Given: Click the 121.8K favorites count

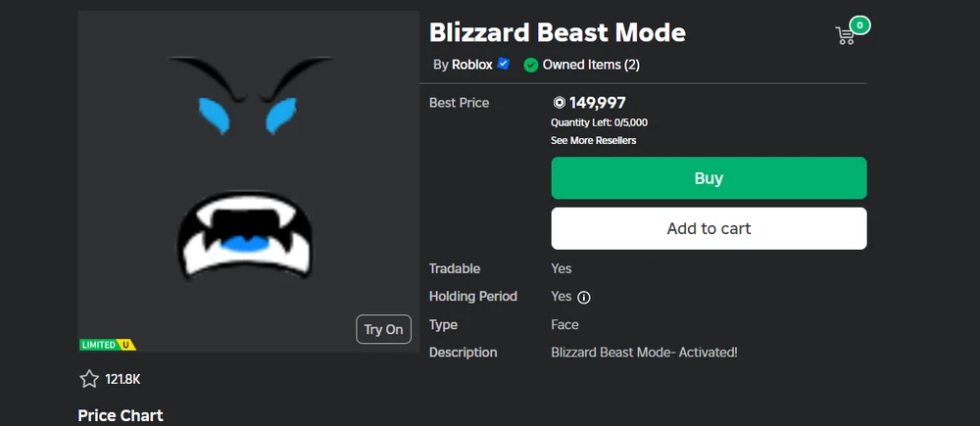Looking at the screenshot, I should pos(122,379).
